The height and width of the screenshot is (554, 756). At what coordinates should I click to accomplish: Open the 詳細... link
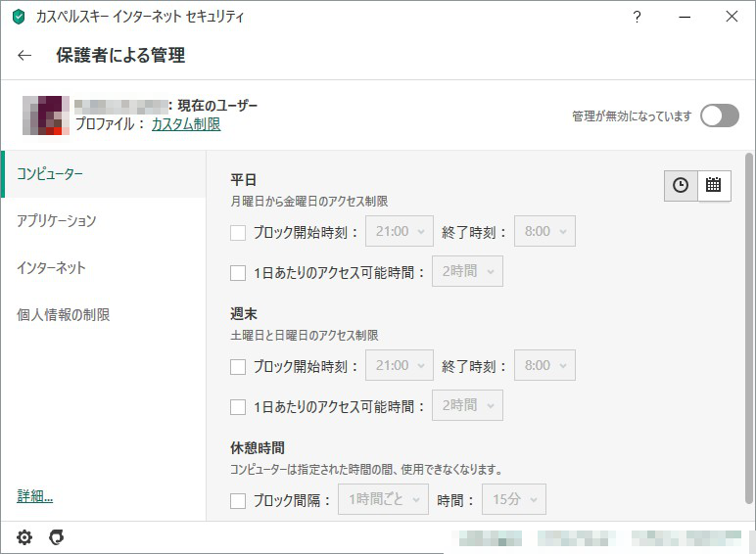pyautogui.click(x=34, y=495)
